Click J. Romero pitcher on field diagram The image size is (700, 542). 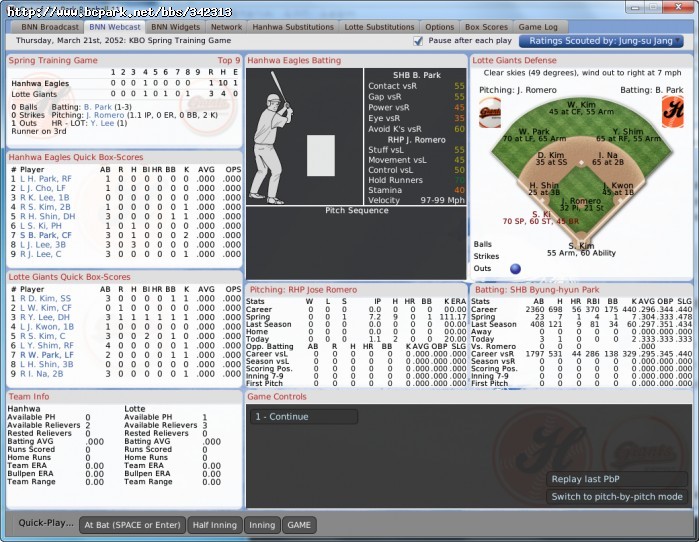click(x=581, y=204)
